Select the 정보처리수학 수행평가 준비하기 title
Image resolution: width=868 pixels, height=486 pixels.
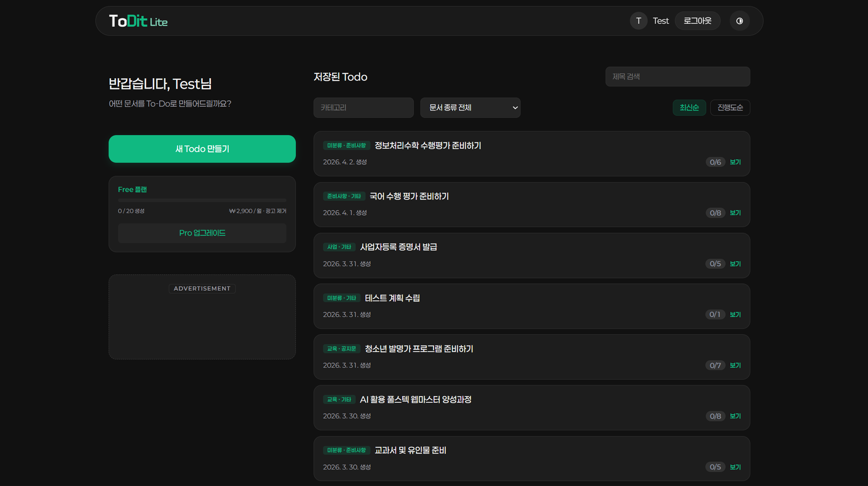pyautogui.click(x=427, y=145)
